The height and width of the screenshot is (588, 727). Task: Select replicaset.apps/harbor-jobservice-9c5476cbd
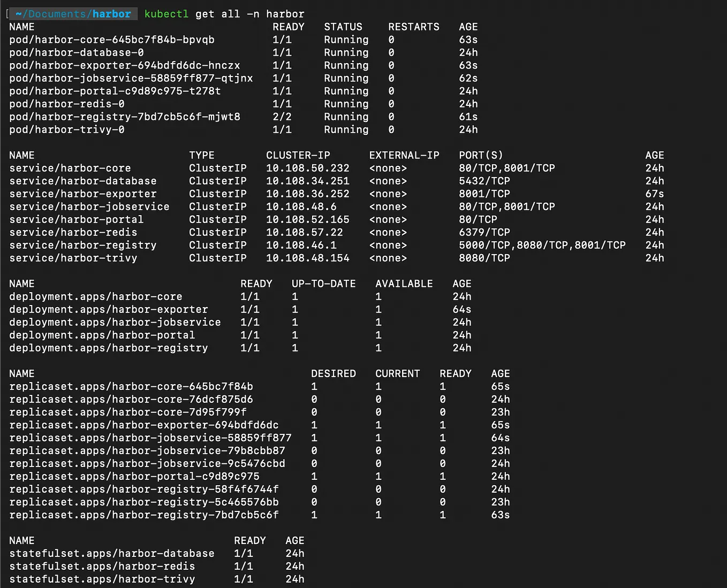(147, 463)
